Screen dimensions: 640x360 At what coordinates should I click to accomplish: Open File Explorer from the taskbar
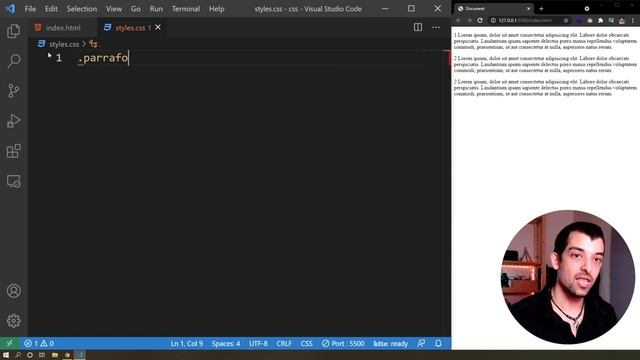click(54, 355)
